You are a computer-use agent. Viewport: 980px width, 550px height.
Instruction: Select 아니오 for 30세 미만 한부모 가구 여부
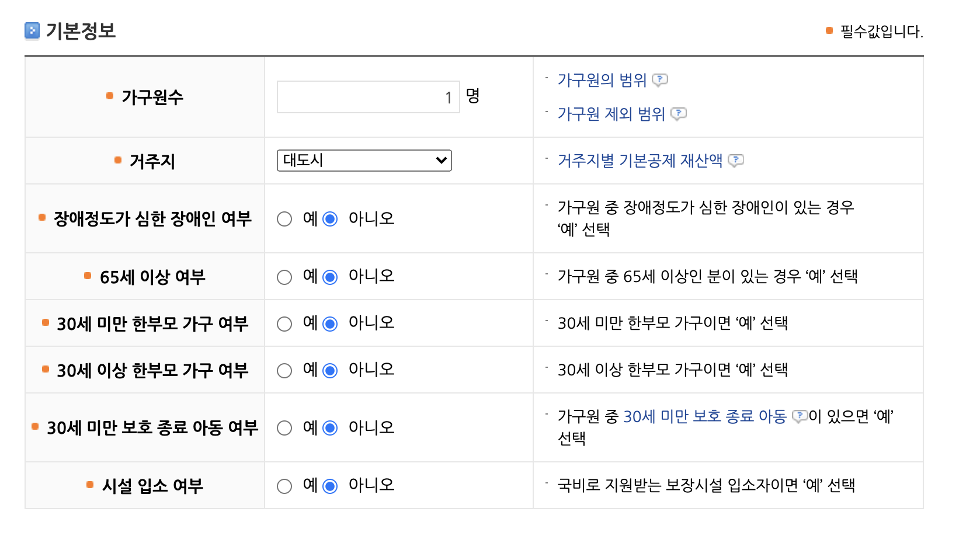point(329,323)
